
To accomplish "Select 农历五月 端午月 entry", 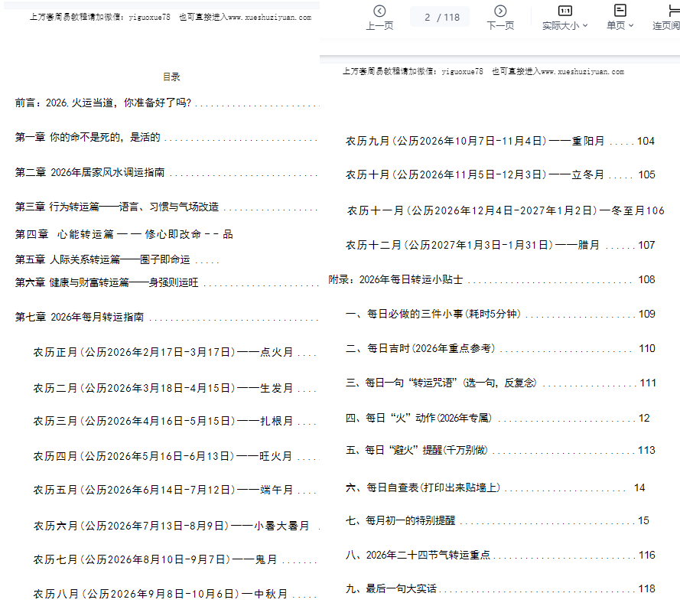I will tap(175, 490).
